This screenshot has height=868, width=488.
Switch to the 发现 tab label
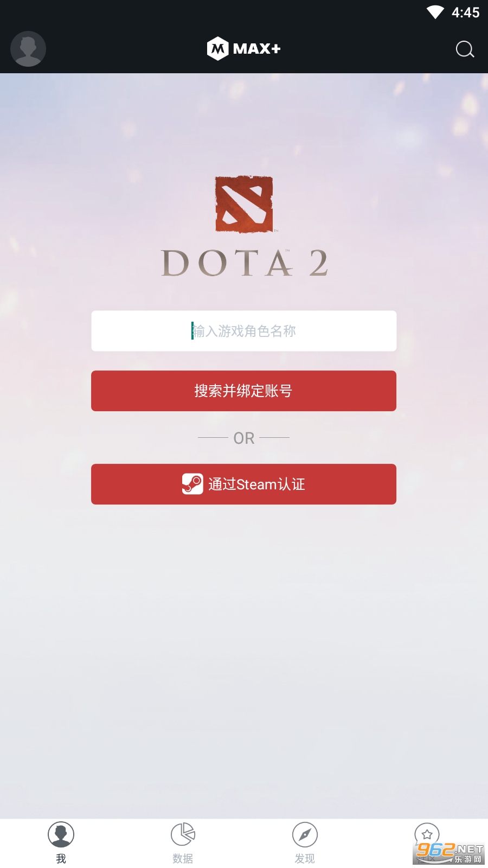click(305, 859)
